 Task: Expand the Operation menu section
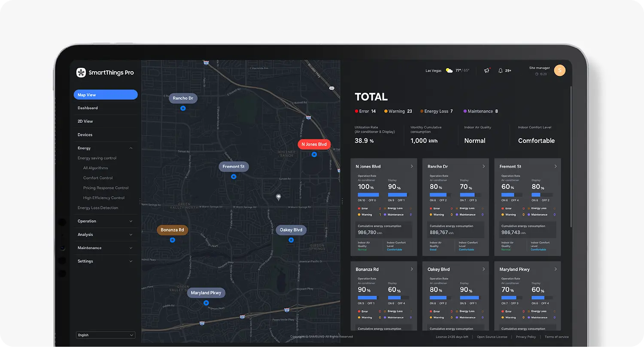(x=131, y=221)
